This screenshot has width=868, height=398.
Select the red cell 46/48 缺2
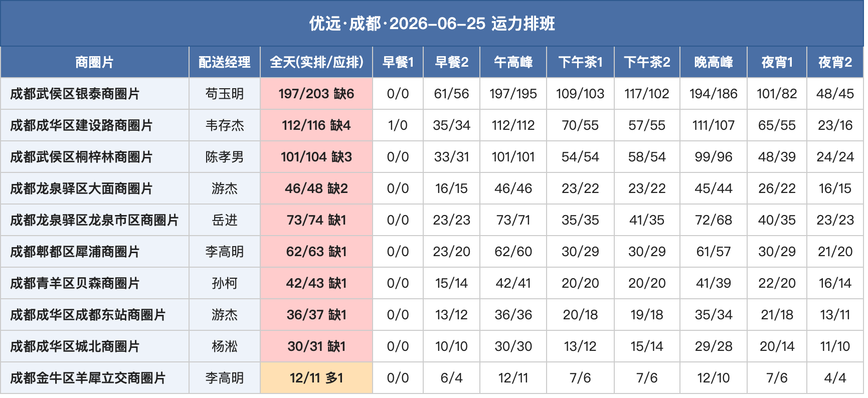pos(316,188)
